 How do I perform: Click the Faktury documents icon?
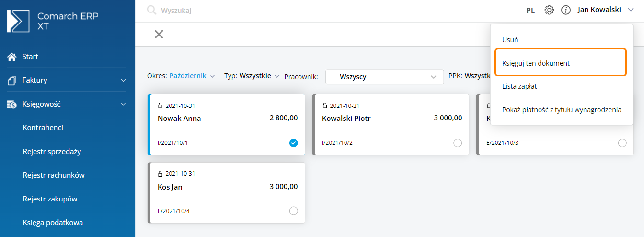[x=12, y=80]
